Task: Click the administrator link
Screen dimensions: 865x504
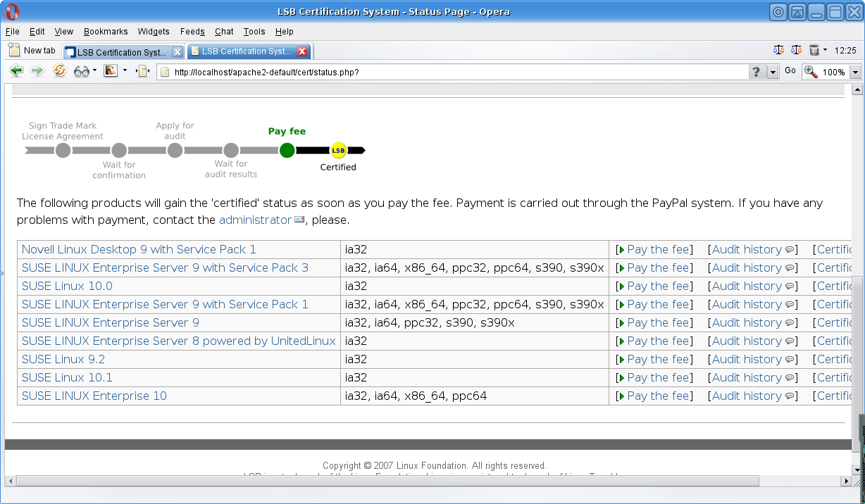Action: coord(255,220)
